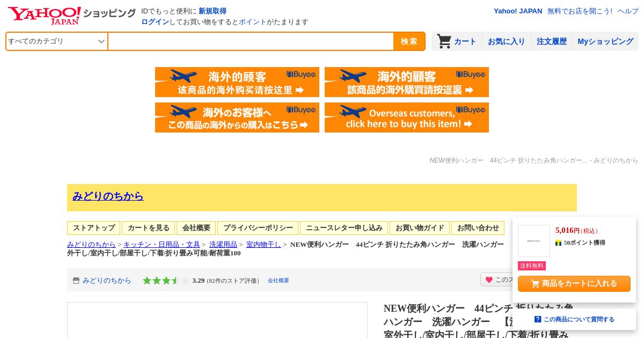Click the Yahoo! JAPAN shopping logo
Image resolution: width=644 pixels, height=338 pixels.
72,15
